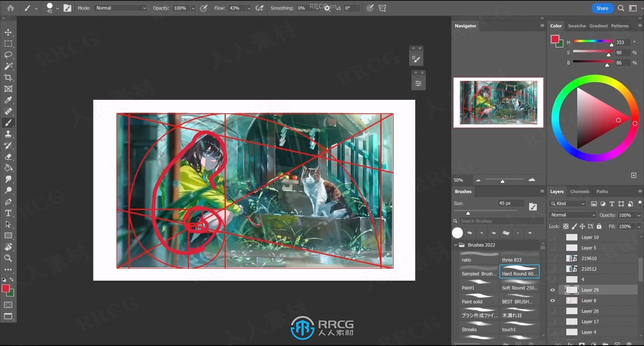
Task: Open the layer Opacity dropdown arrow
Action: tap(639, 215)
